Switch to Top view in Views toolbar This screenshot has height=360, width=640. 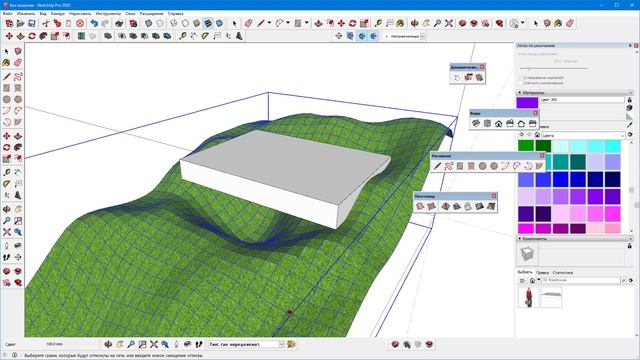(487, 123)
